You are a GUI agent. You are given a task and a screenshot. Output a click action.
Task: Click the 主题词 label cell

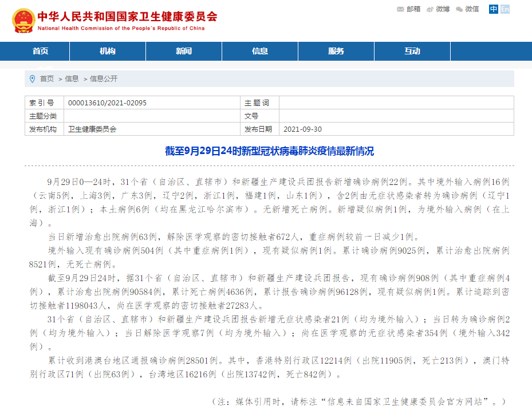pos(259,103)
